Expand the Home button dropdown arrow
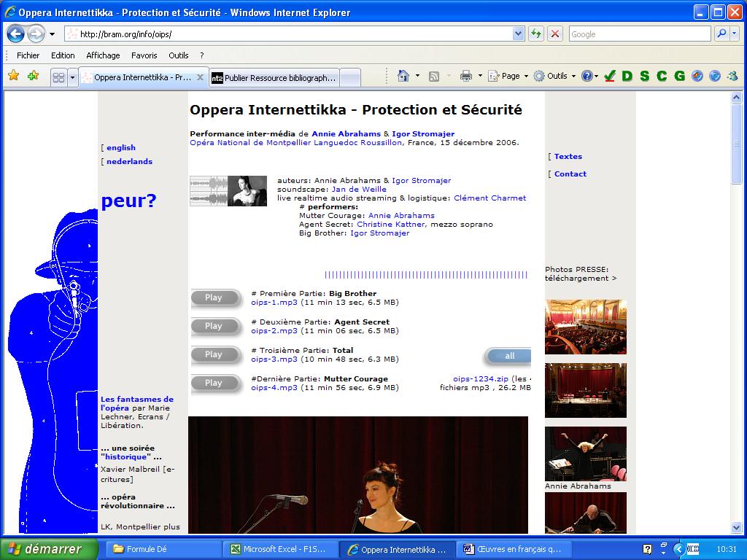The height and width of the screenshot is (560, 747). 418,76
